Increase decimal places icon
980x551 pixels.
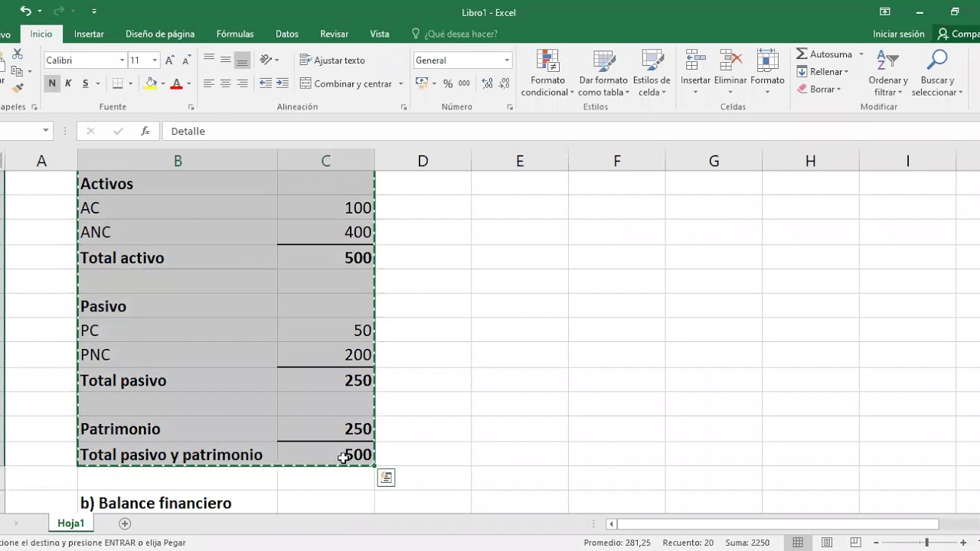click(x=487, y=83)
